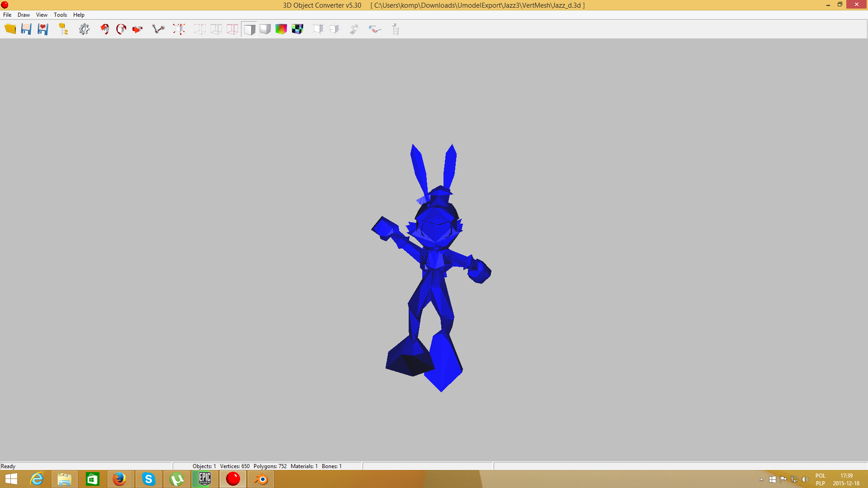Select the gray wireframe cube display mode
868x488 pixels.
point(216,29)
